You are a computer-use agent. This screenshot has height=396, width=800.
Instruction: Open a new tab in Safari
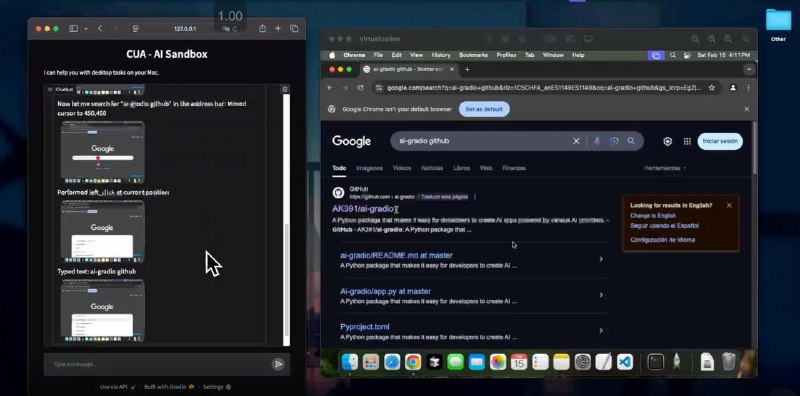click(278, 29)
